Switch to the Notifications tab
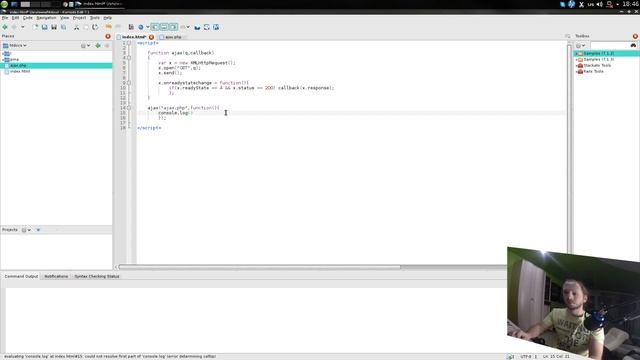Image resolution: width=640 pixels, height=360 pixels. point(56,276)
